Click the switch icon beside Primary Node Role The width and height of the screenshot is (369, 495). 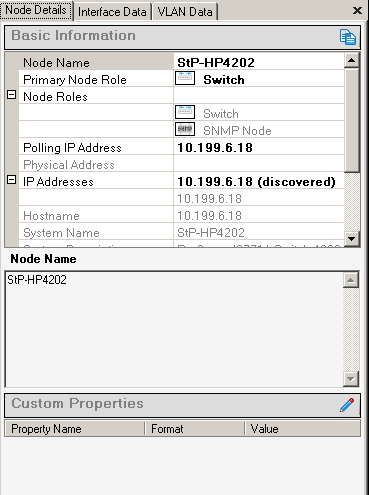coord(185,78)
